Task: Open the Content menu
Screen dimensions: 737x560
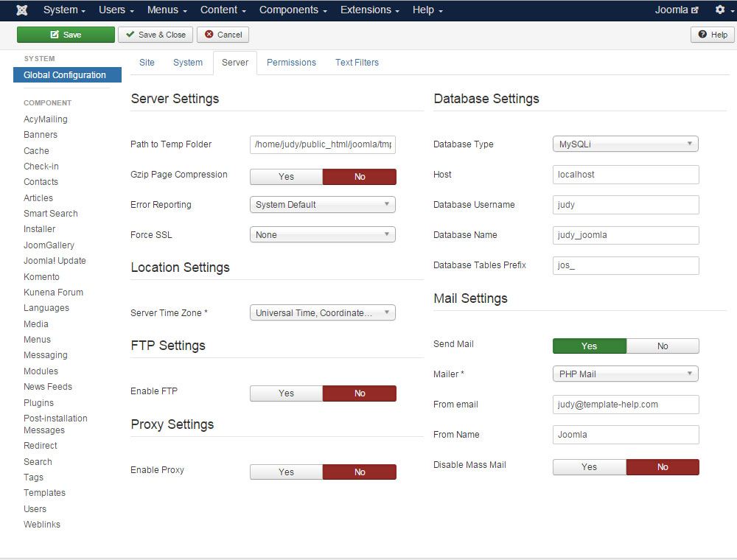Action: pos(223,10)
